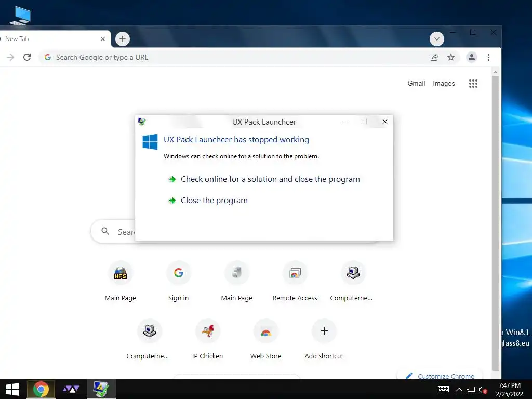
Task: Maximize the Chrome window
Action: pyautogui.click(x=473, y=33)
